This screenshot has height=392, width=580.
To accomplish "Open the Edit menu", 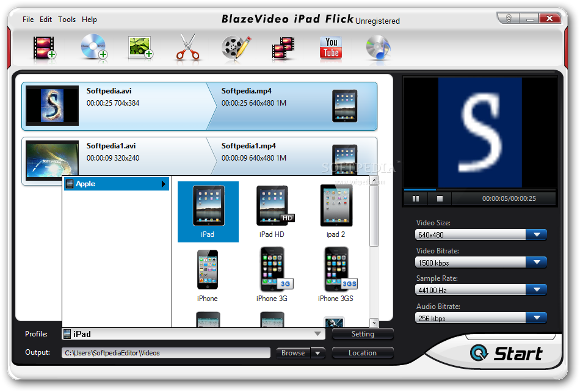I will tap(46, 19).
